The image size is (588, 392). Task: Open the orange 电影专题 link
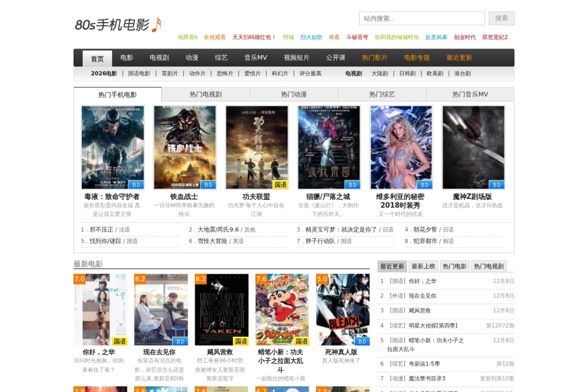(x=416, y=58)
